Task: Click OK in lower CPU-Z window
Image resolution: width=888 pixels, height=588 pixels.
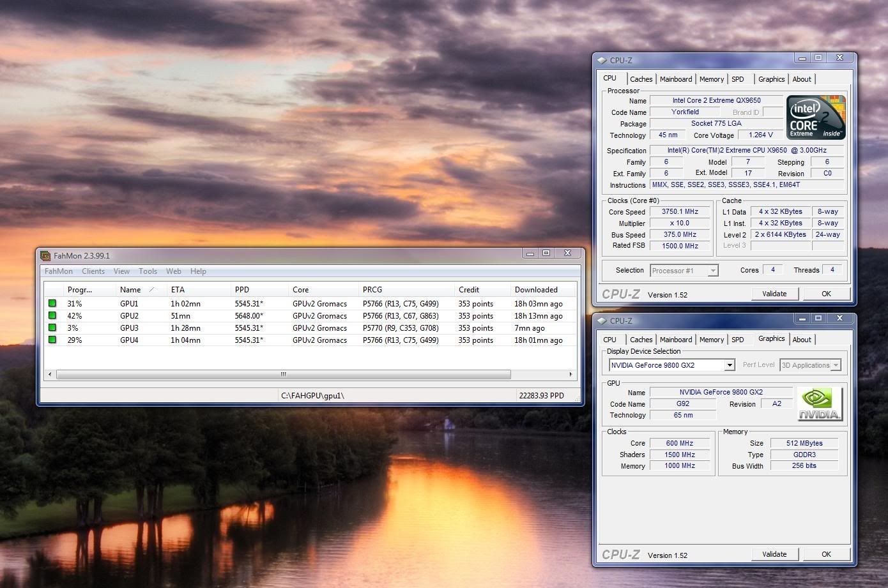Action: pos(826,554)
